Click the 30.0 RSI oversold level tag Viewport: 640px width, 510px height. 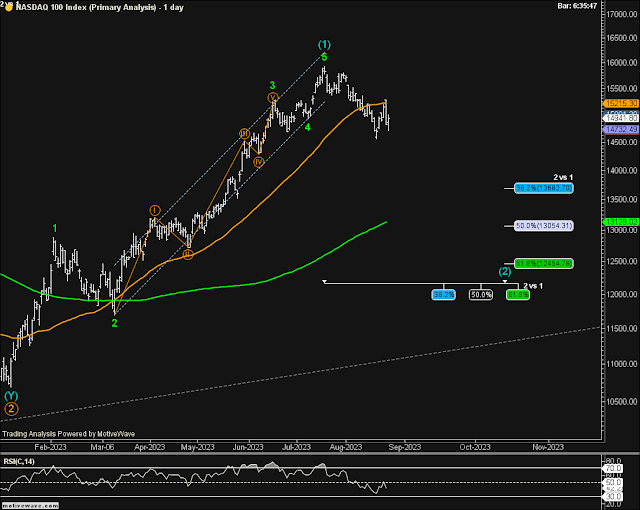[x=613, y=497]
